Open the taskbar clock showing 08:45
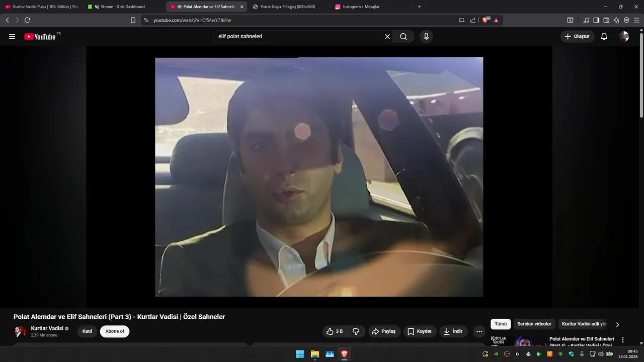Screen dimensions: 644x362 tap(628, 354)
